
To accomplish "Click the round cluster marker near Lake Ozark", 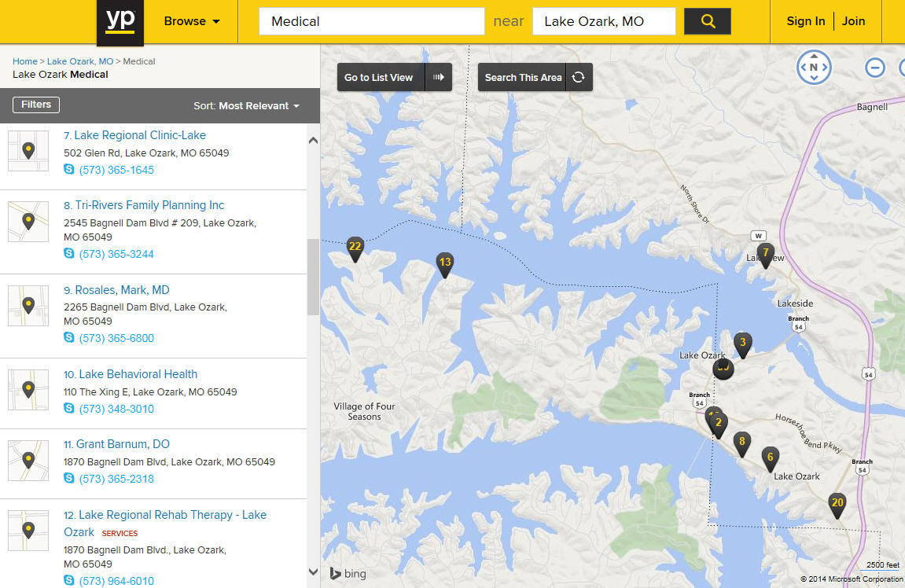I will point(723,368).
